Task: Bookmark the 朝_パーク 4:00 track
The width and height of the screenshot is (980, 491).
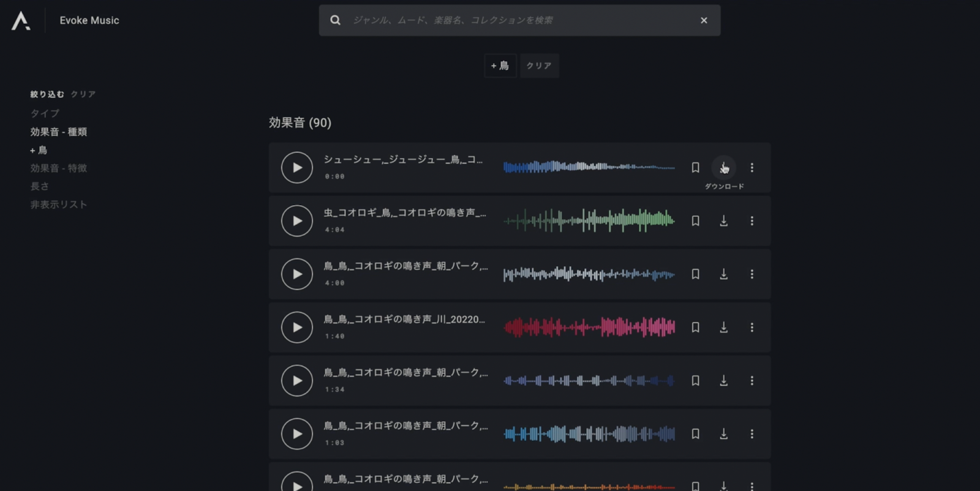Action: [695, 274]
